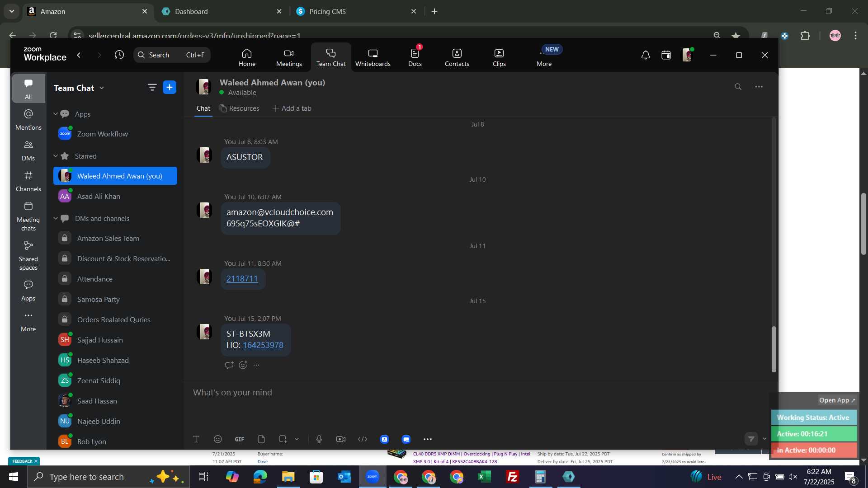Open text formatting options in composer
868x488 pixels.
click(196, 439)
